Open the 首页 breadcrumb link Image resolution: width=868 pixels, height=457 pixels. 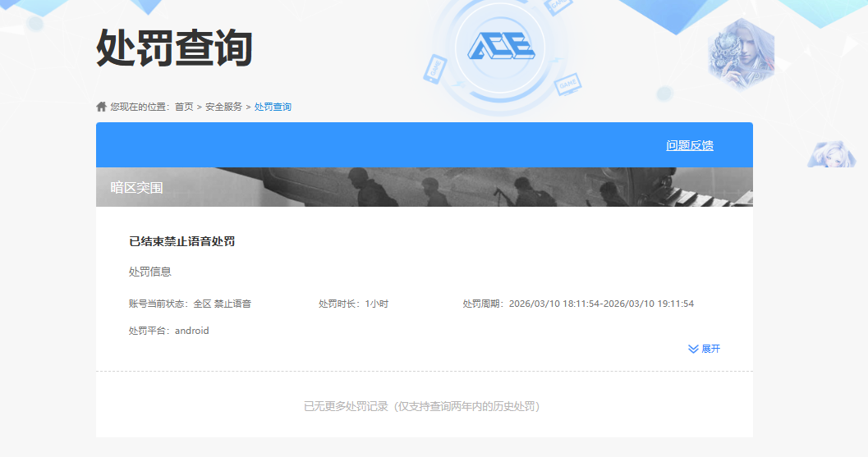click(184, 107)
